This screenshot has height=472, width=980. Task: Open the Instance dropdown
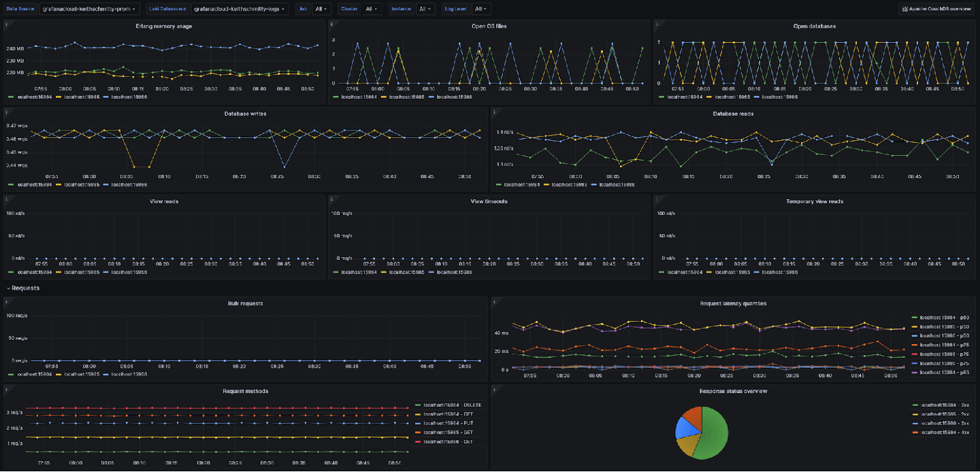426,9
